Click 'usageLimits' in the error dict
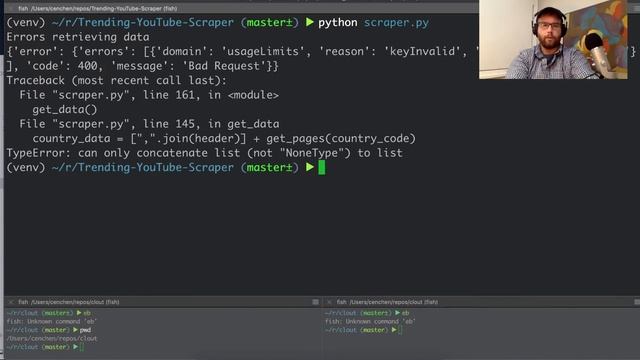This screenshot has height=360, width=640. click(263, 51)
